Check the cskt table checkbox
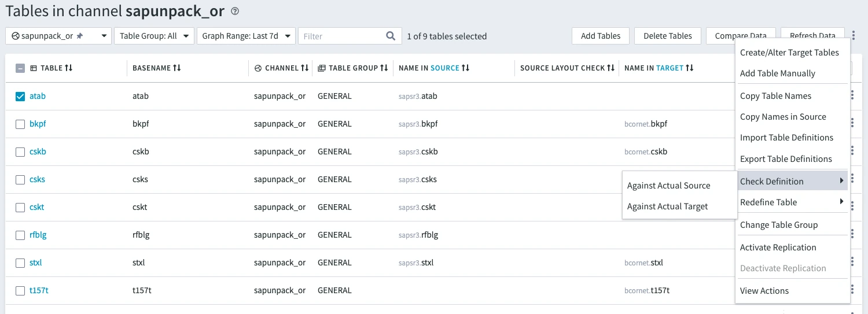This screenshot has width=868, height=314. (20, 207)
